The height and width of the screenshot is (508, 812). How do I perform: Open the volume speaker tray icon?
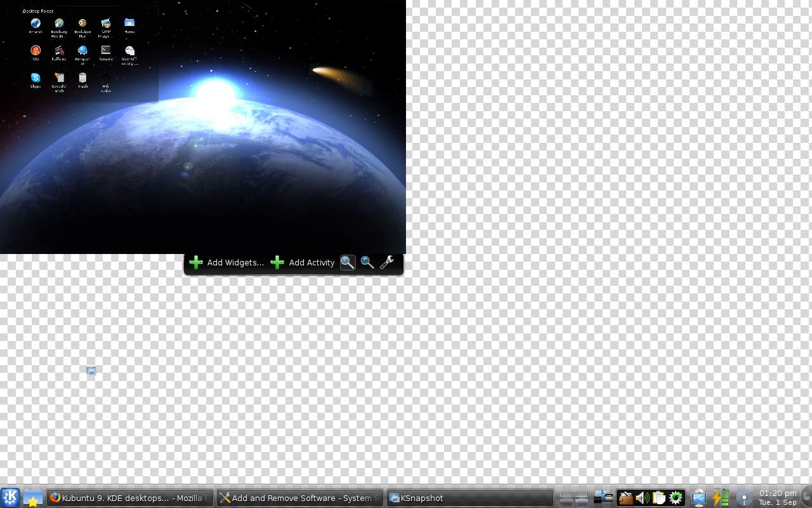point(642,498)
